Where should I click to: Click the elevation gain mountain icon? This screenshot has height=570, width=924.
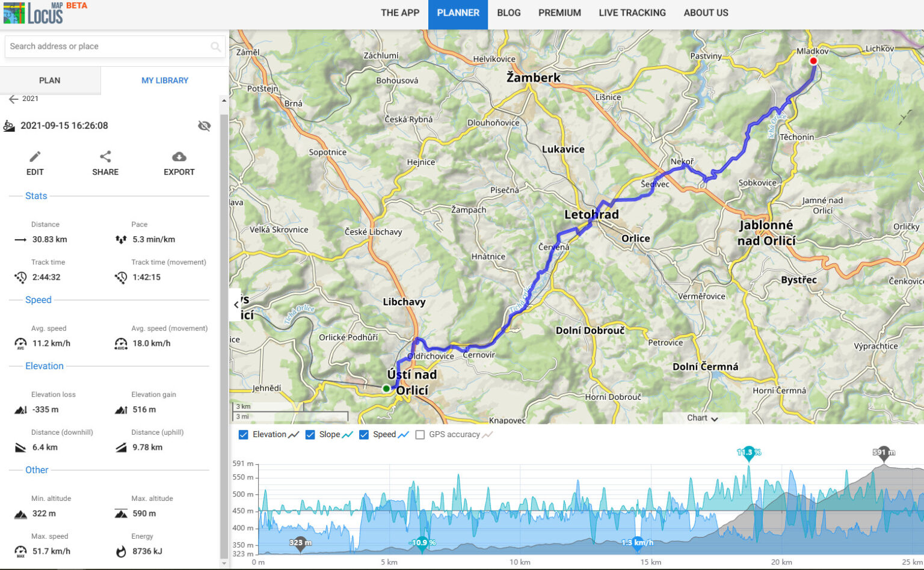pos(120,409)
